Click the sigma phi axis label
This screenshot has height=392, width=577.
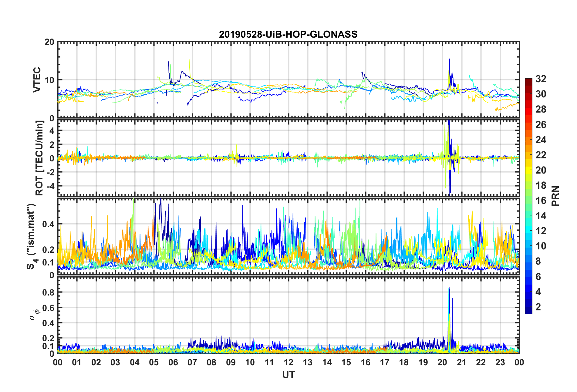[34, 315]
